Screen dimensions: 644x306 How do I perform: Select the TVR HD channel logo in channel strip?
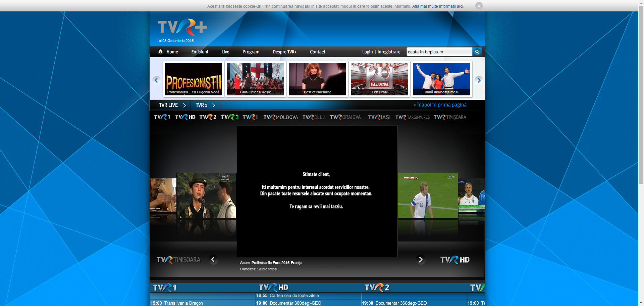[185, 117]
